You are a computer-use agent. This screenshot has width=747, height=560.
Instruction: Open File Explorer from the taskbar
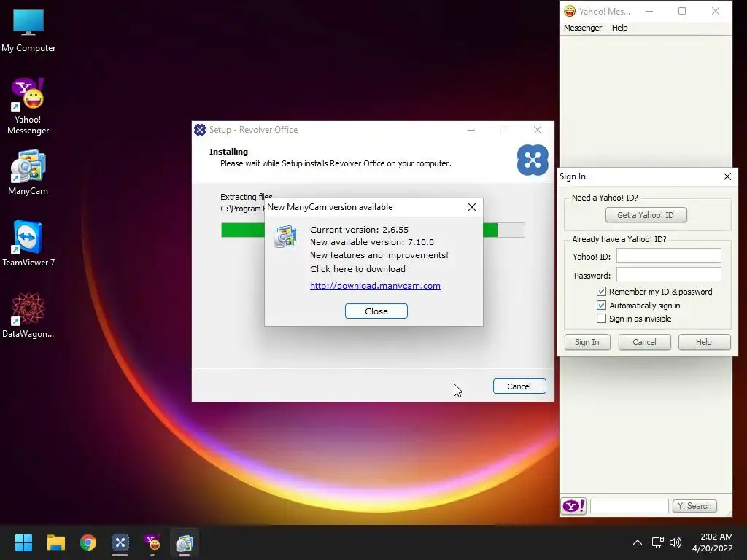click(x=55, y=542)
